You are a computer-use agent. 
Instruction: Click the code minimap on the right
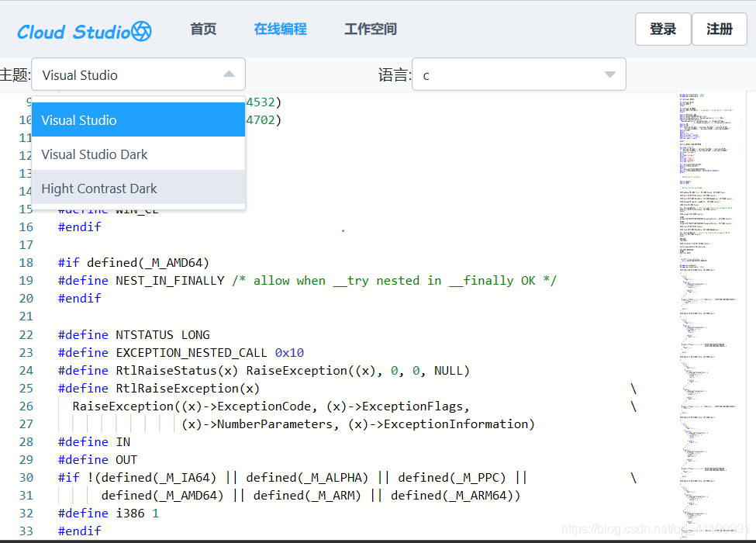coord(713,313)
